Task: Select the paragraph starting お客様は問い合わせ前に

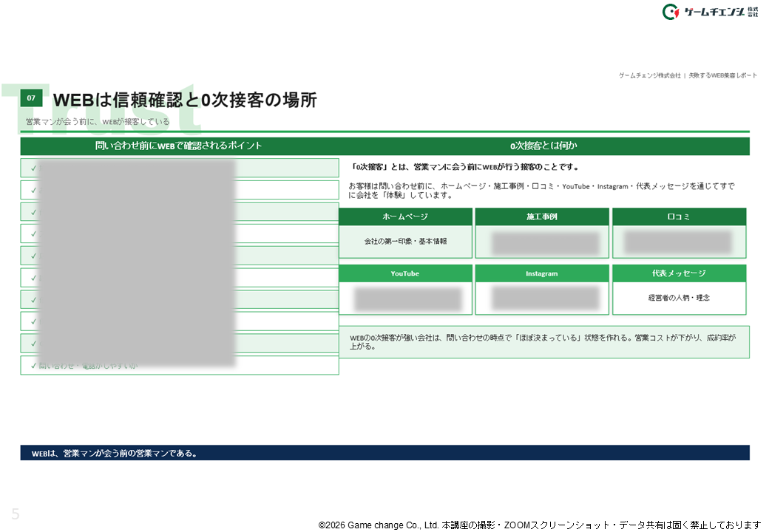Action: (541, 191)
